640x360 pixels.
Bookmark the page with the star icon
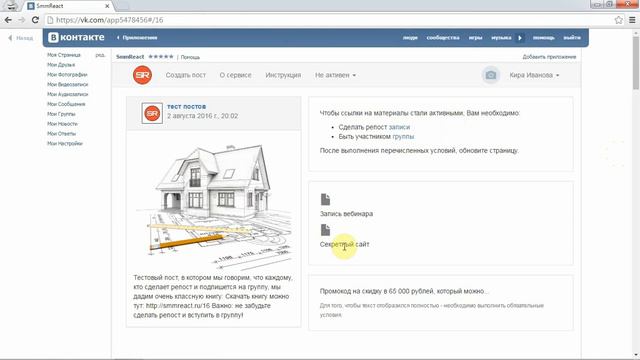pos(619,20)
